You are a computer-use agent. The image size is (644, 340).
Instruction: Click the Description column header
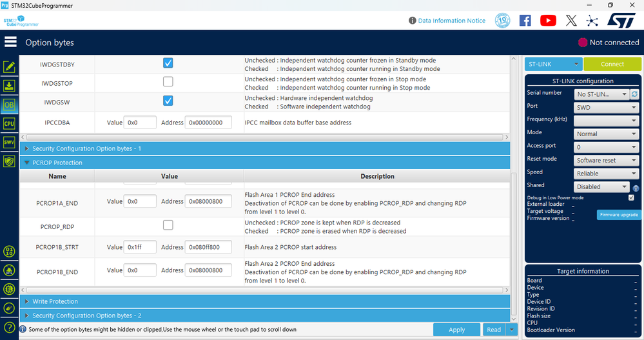(x=377, y=176)
